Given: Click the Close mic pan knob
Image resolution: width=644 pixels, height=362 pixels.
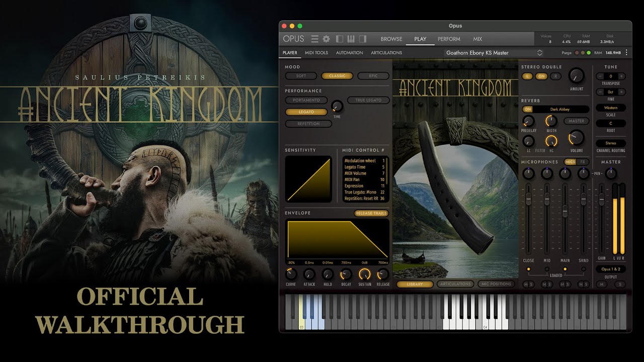Looking at the screenshot, I should coord(528,174).
